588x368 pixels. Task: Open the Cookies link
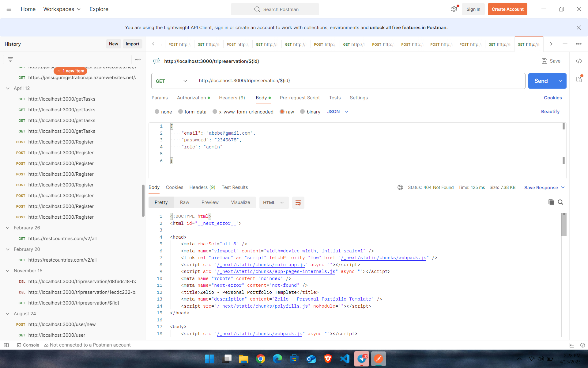click(x=553, y=98)
